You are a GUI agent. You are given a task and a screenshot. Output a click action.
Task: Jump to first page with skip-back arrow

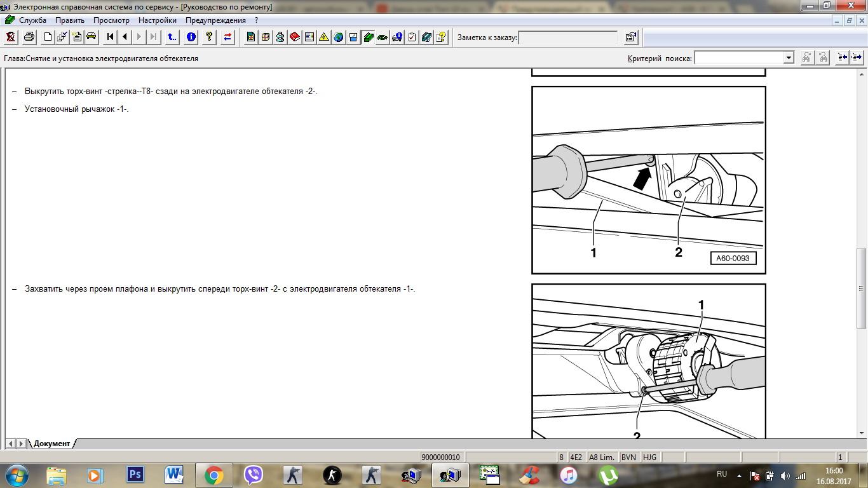point(111,37)
